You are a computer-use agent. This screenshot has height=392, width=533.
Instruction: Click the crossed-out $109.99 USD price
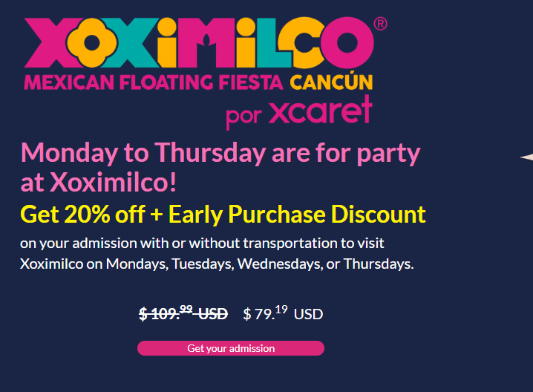183,313
